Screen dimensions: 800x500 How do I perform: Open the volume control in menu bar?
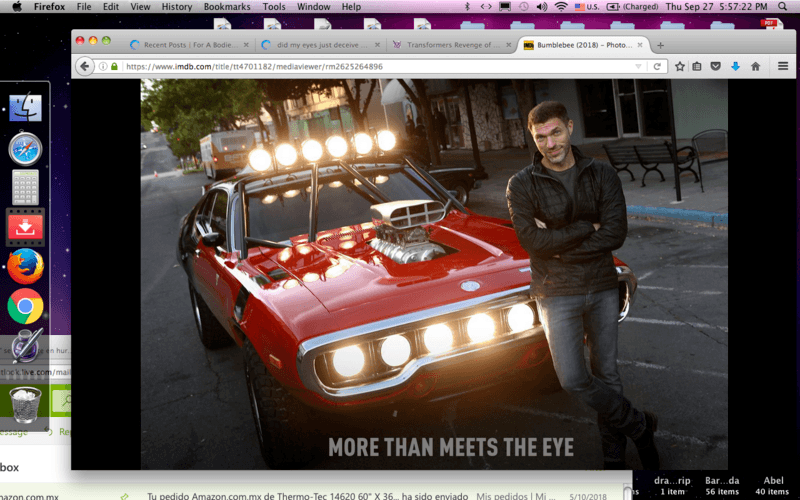542,7
